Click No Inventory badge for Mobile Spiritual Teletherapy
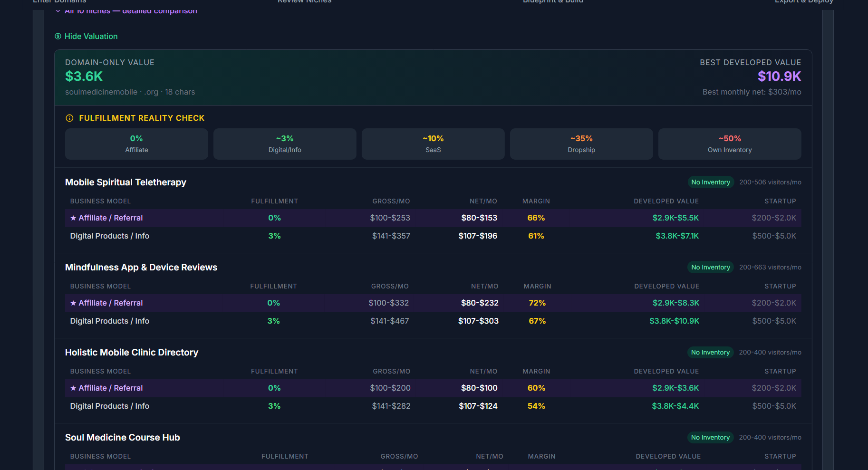 [x=710, y=182]
